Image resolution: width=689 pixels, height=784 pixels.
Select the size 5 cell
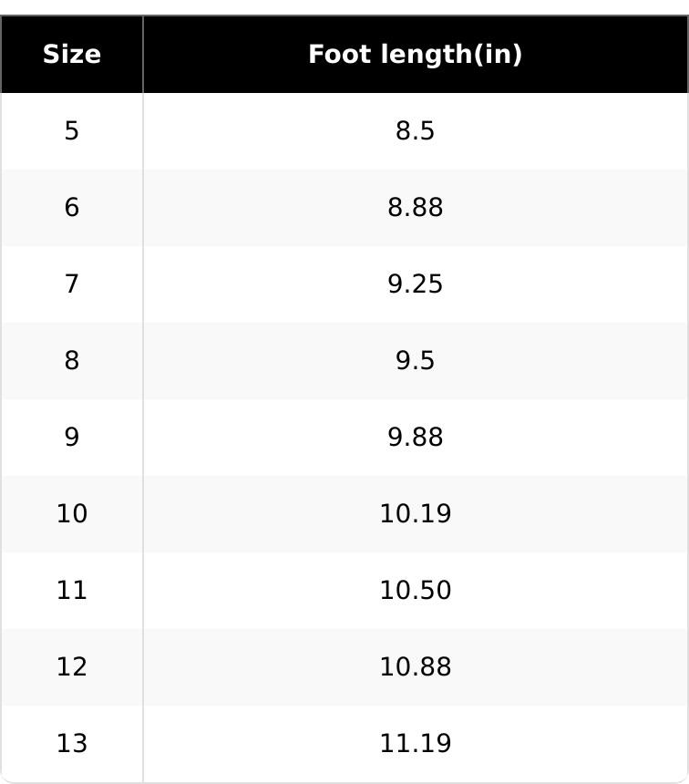click(72, 131)
